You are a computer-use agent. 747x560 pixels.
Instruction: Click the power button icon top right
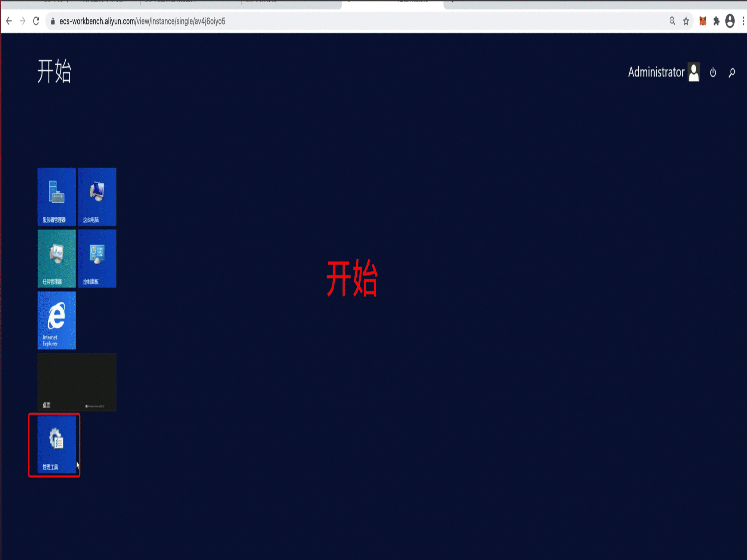click(x=713, y=72)
